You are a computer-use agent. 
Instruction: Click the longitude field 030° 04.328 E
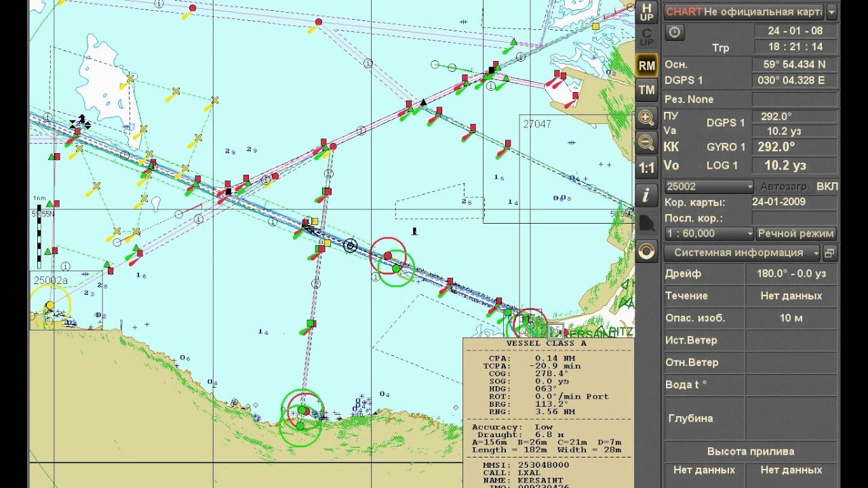pyautogui.click(x=795, y=80)
